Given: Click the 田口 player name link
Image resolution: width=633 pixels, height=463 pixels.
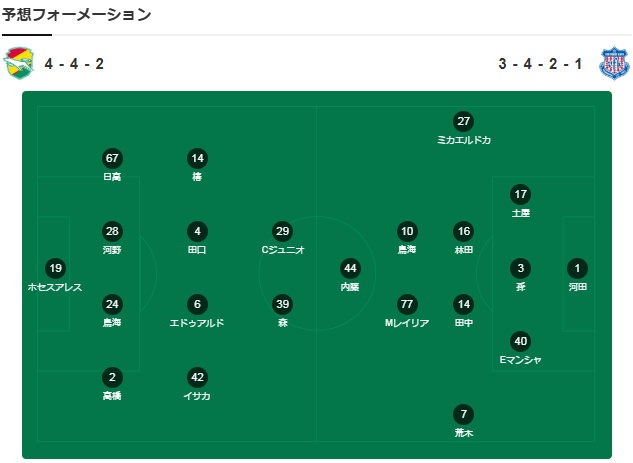Looking at the screenshot, I should point(197,250).
